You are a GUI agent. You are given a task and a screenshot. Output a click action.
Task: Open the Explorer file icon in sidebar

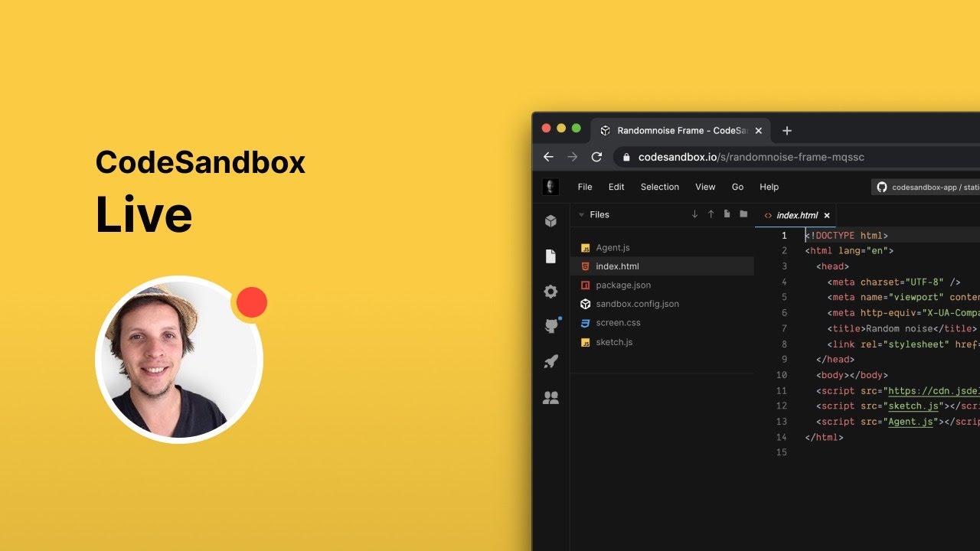click(550, 256)
